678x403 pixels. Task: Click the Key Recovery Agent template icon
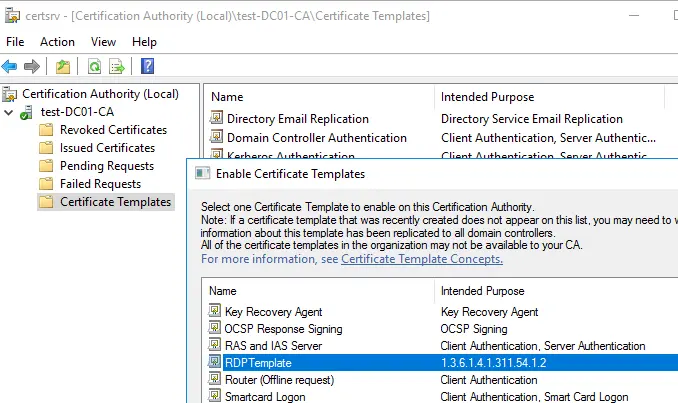[x=214, y=310]
